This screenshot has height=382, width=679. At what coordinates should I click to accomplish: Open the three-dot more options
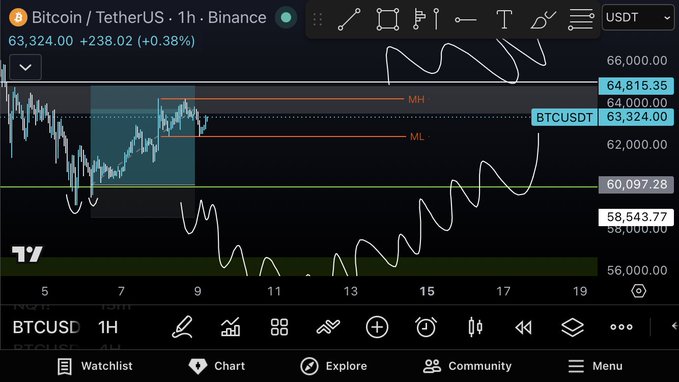pyautogui.click(x=621, y=327)
